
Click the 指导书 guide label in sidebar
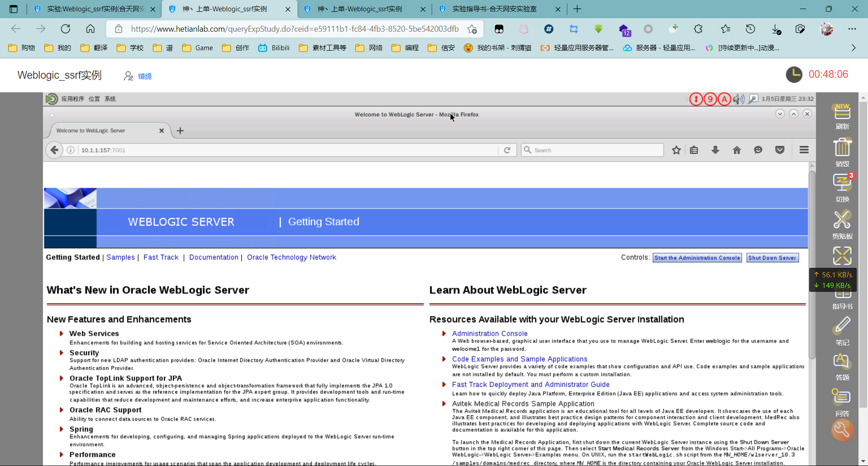842,306
